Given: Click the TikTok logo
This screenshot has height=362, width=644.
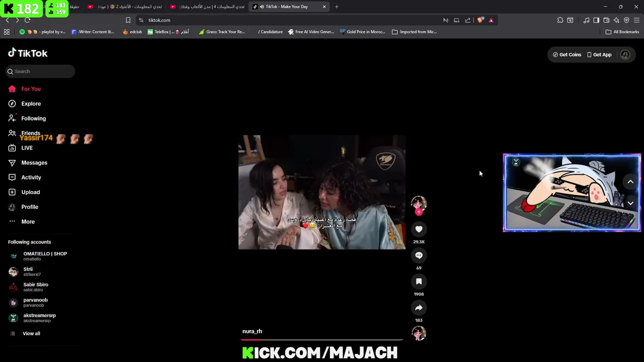Looking at the screenshot, I should coord(28,53).
